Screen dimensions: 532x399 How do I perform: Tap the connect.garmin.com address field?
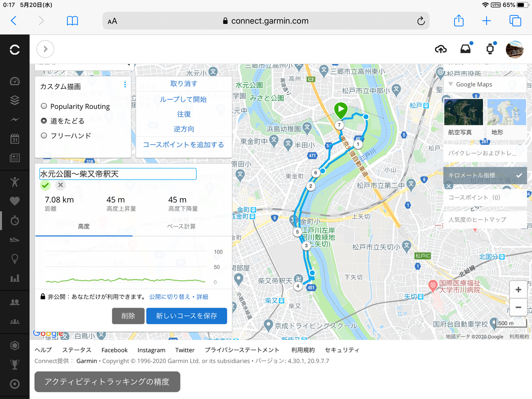266,21
